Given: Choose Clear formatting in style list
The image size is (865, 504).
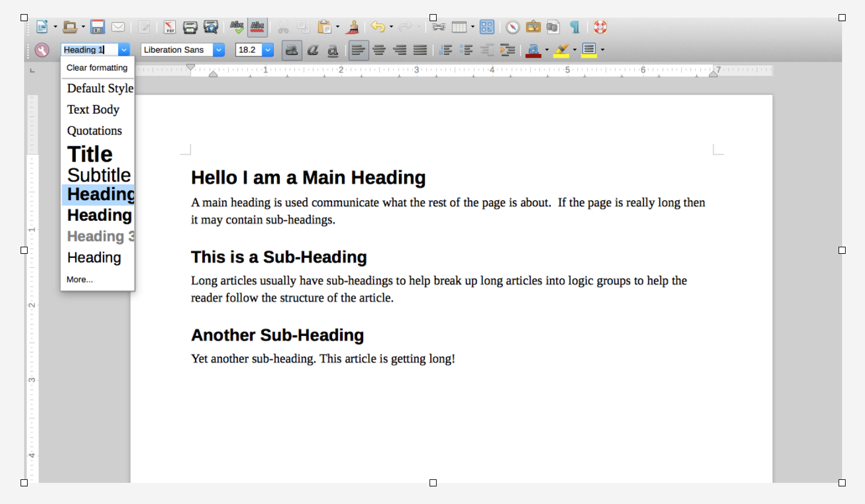Looking at the screenshot, I should (x=97, y=68).
